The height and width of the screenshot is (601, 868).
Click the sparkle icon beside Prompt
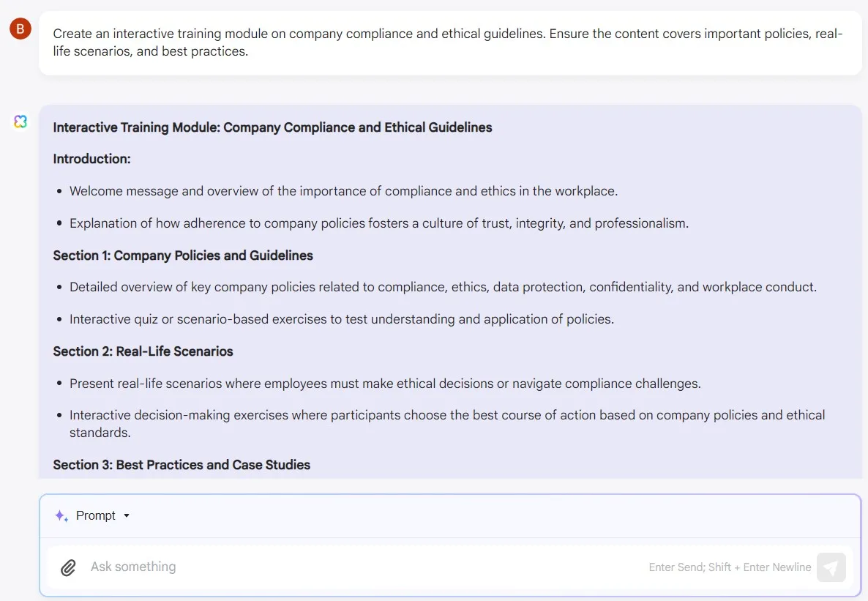pos(61,515)
